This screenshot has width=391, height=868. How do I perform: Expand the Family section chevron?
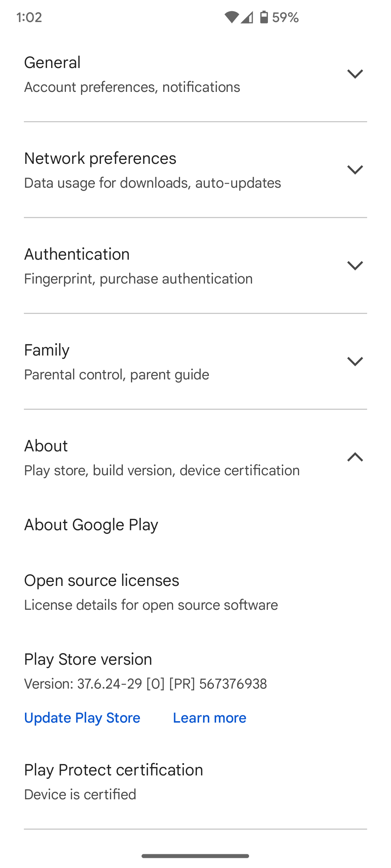(355, 361)
